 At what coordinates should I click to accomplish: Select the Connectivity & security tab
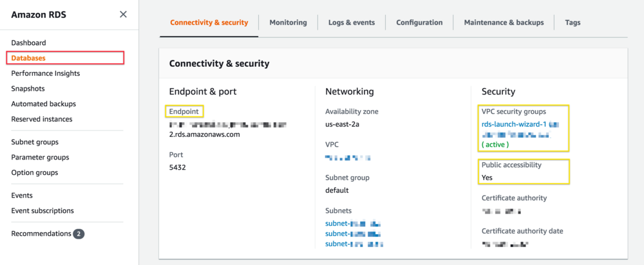[x=209, y=23]
